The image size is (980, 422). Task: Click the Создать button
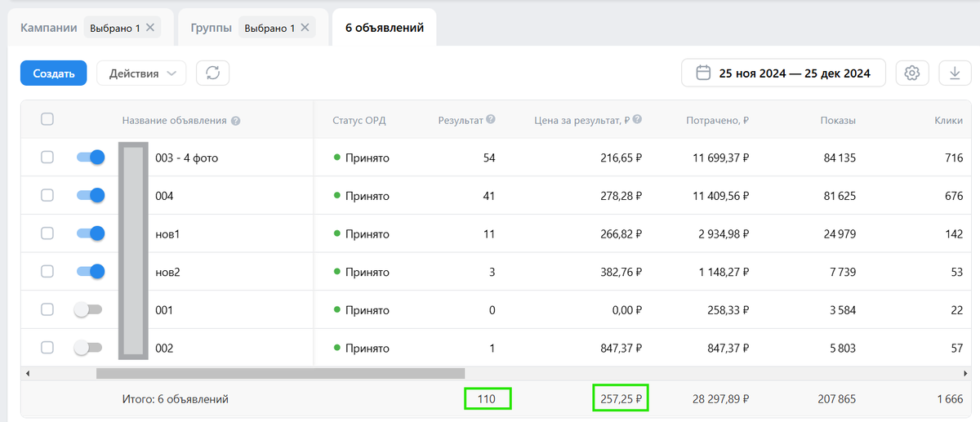pyautogui.click(x=54, y=73)
